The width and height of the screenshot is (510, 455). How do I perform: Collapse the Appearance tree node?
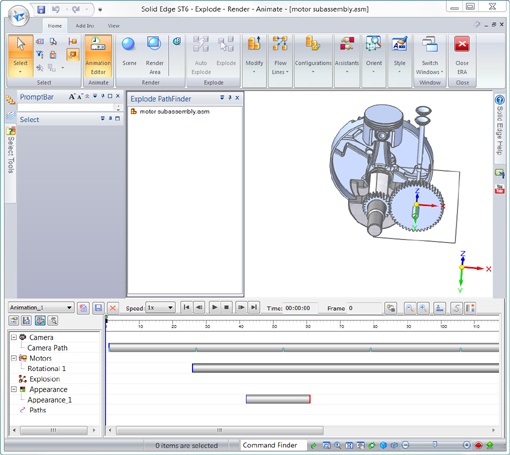point(14,389)
